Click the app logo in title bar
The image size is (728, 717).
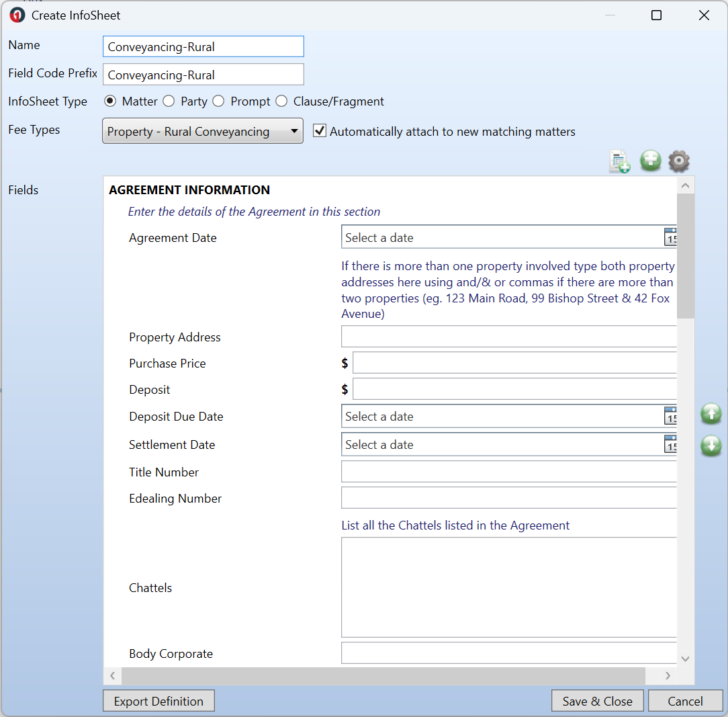[17, 15]
